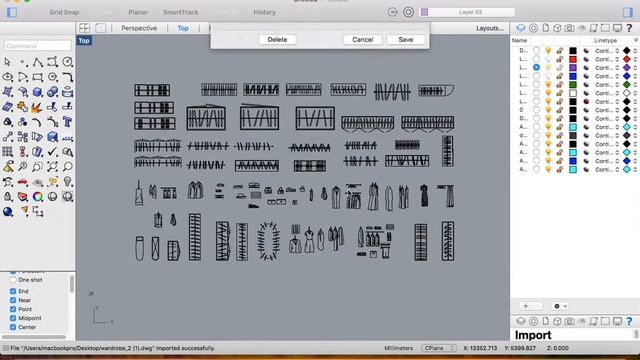Click the Linetype column header
The width and height of the screenshot is (640, 360).
click(605, 40)
